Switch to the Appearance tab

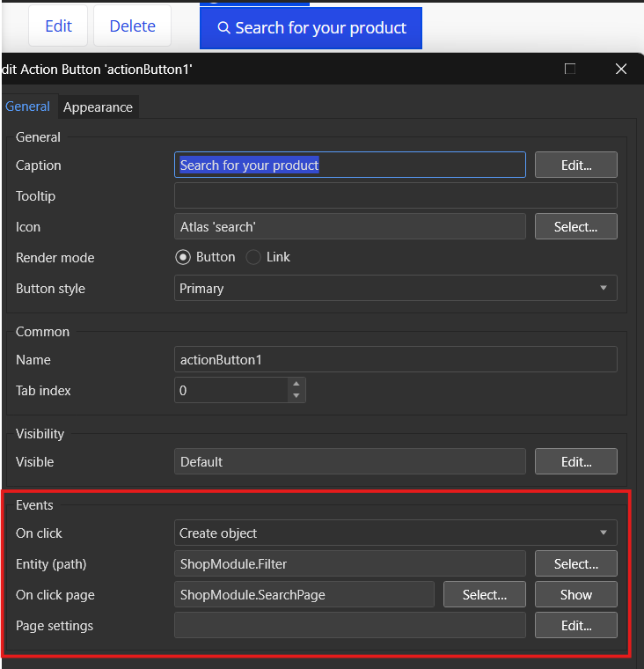[x=98, y=107]
